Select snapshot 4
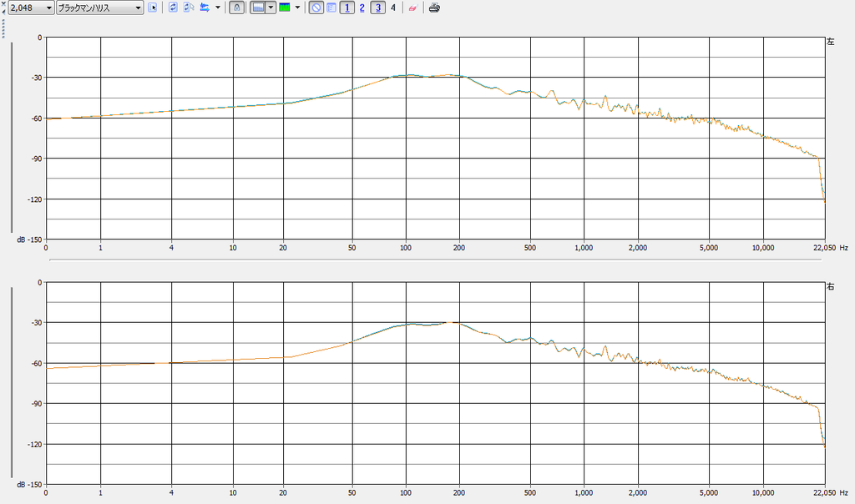Image resolution: width=855 pixels, height=504 pixels. tap(393, 8)
